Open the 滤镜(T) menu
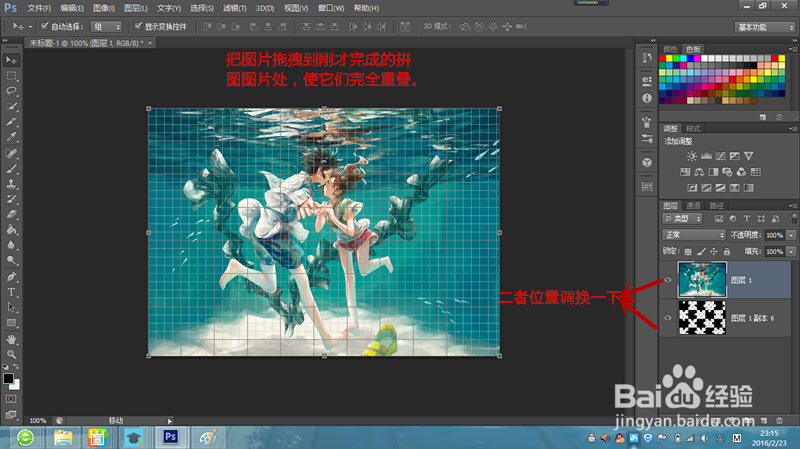Viewport: 800px width, 449px height. pyautogui.click(x=235, y=8)
